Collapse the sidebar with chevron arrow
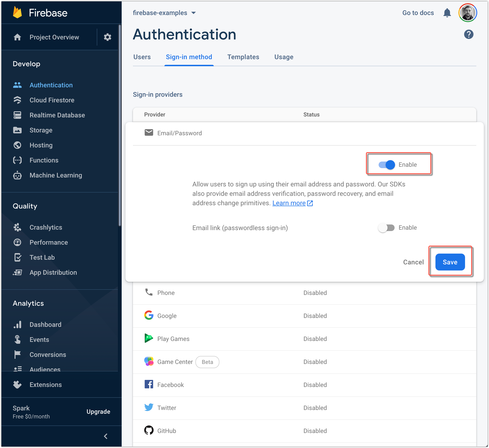This screenshot has width=489, height=448. pos(106,436)
